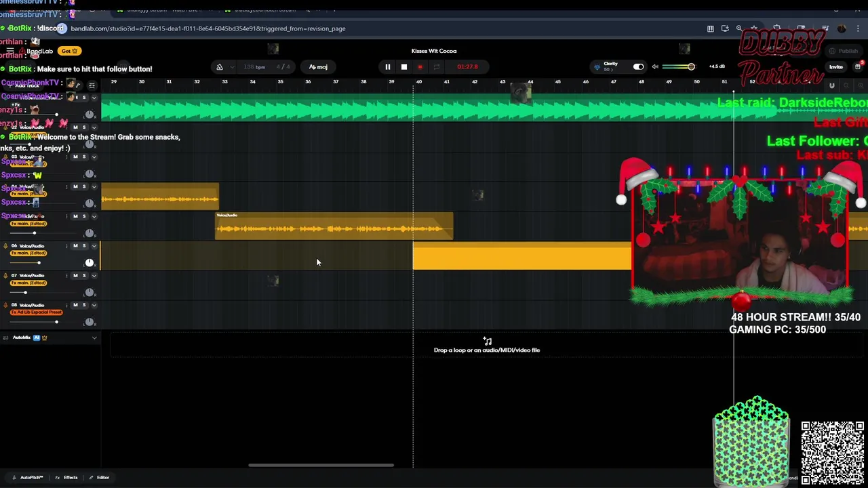Click track 08 microphone icon

click(x=5, y=306)
